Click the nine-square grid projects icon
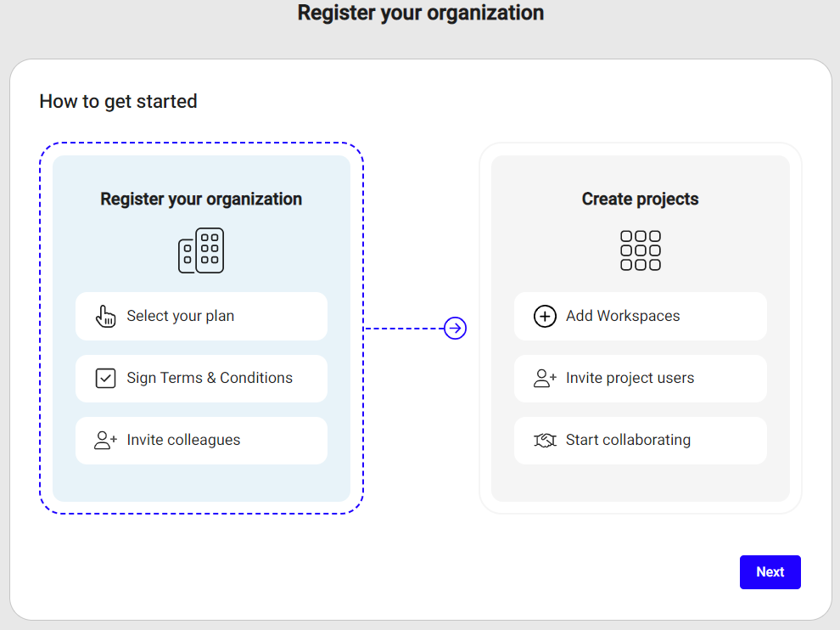Image resolution: width=840 pixels, height=630 pixels. click(x=641, y=250)
